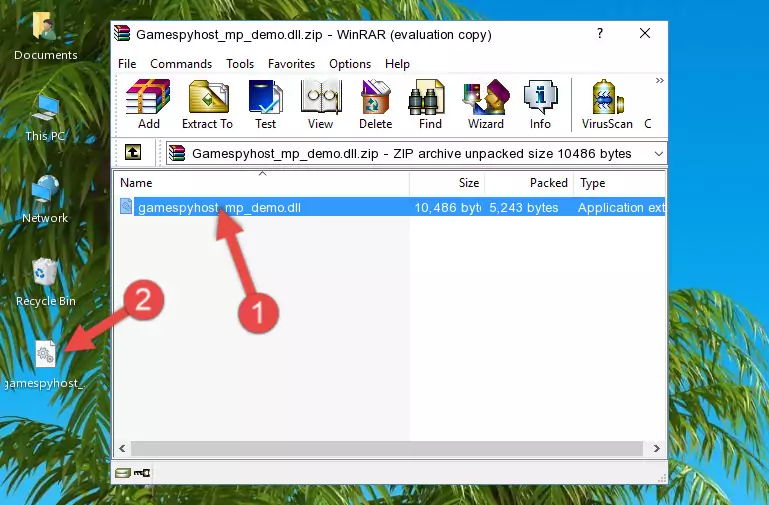Open the Favorites menu
Screen dimensions: 769x505
[291, 64]
